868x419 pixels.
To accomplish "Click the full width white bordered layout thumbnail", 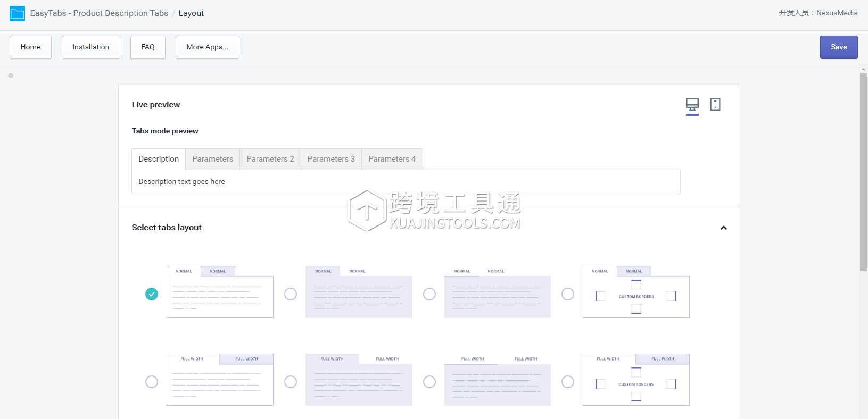I will tap(220, 380).
